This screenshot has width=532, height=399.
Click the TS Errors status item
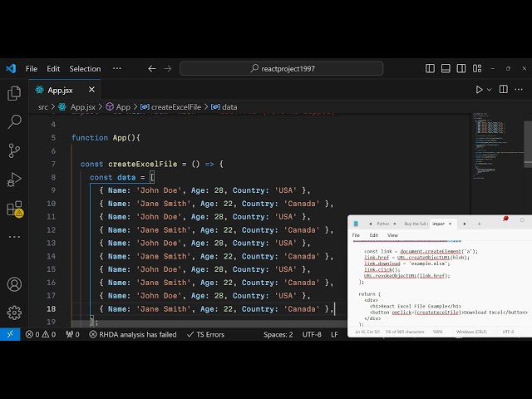204,334
